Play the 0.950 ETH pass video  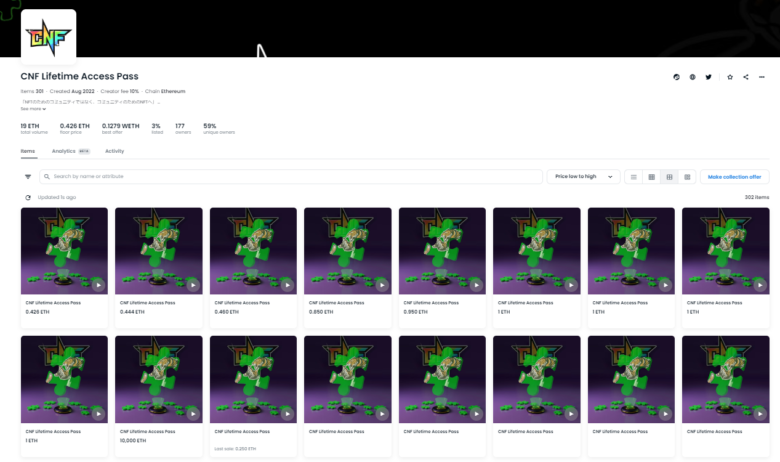(477, 285)
